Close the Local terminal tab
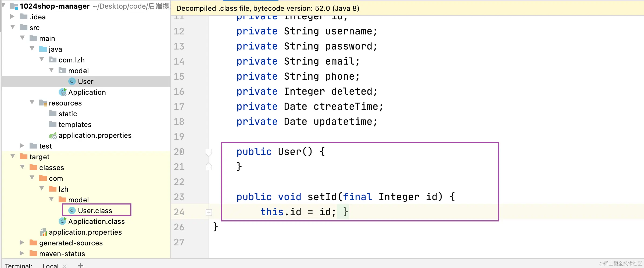 [x=65, y=266]
